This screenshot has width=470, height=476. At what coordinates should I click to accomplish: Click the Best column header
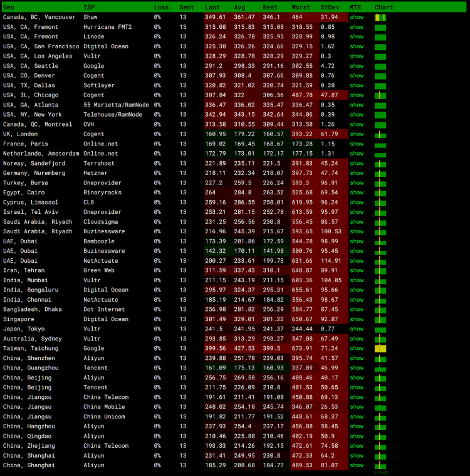(x=270, y=8)
